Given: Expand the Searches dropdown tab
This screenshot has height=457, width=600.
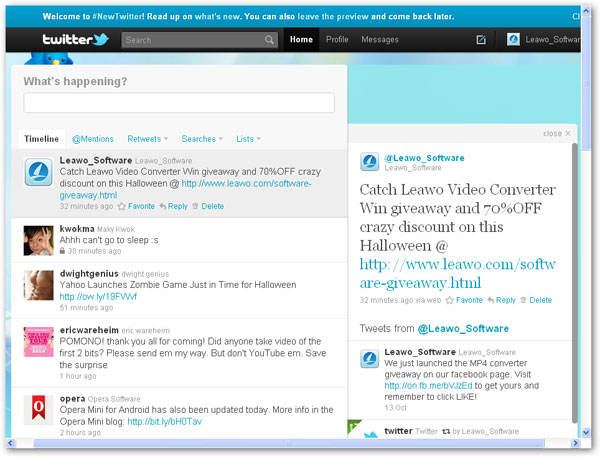Looking at the screenshot, I should (x=202, y=139).
